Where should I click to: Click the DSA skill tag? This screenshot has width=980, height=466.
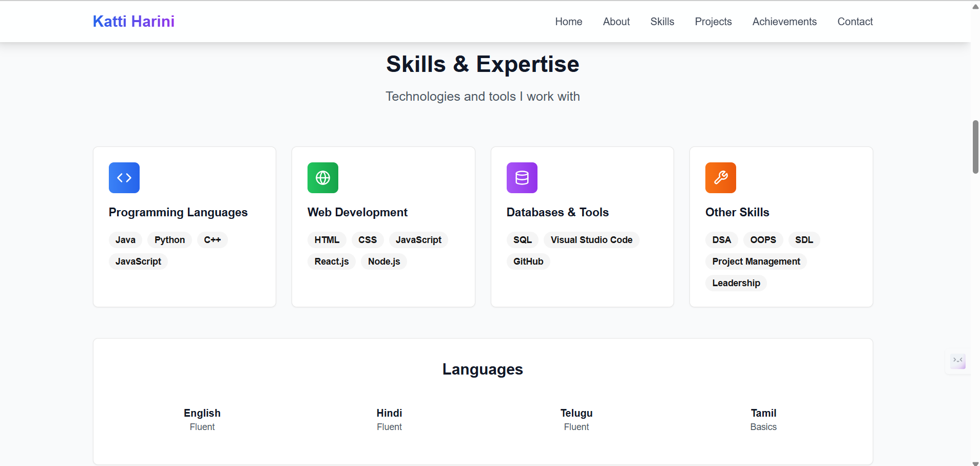click(x=722, y=240)
